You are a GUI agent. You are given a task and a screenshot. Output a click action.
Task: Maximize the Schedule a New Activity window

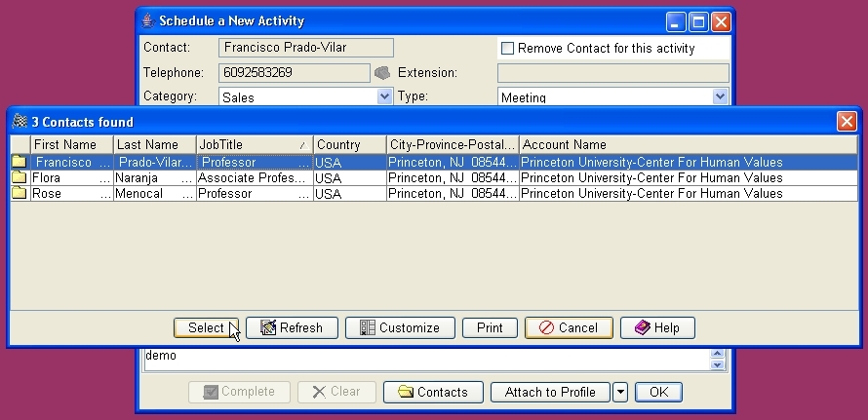coord(698,22)
